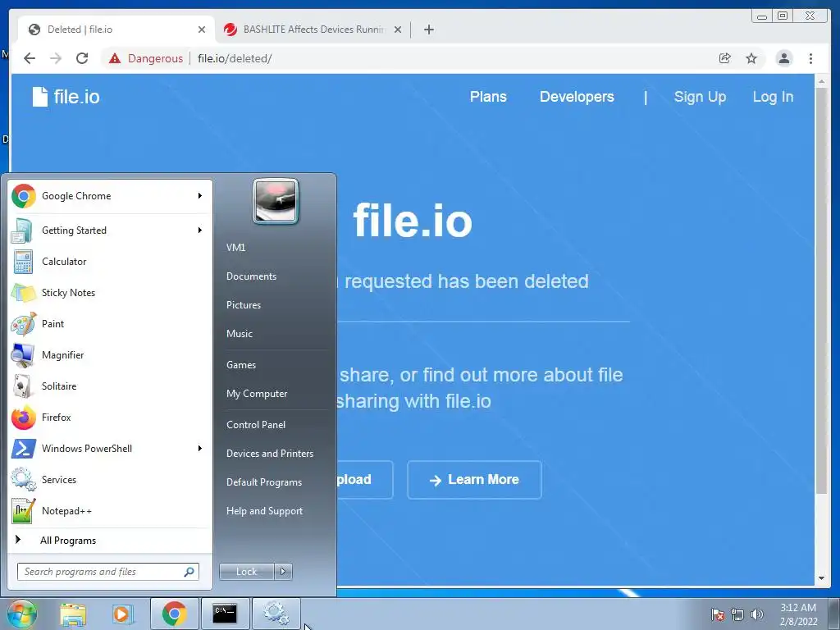This screenshot has width=840, height=630.
Task: Open File Explorer from taskbar
Action: [73, 614]
